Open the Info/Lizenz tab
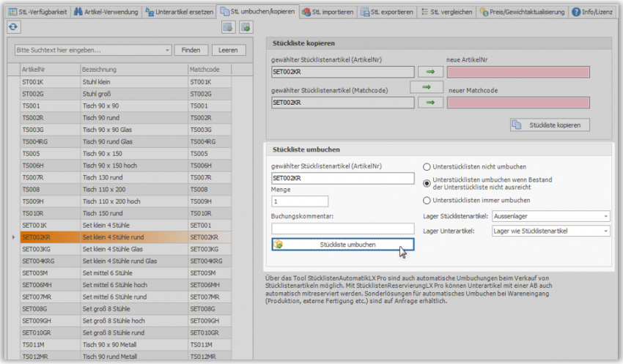This screenshot has height=364, width=623. pyautogui.click(x=592, y=12)
